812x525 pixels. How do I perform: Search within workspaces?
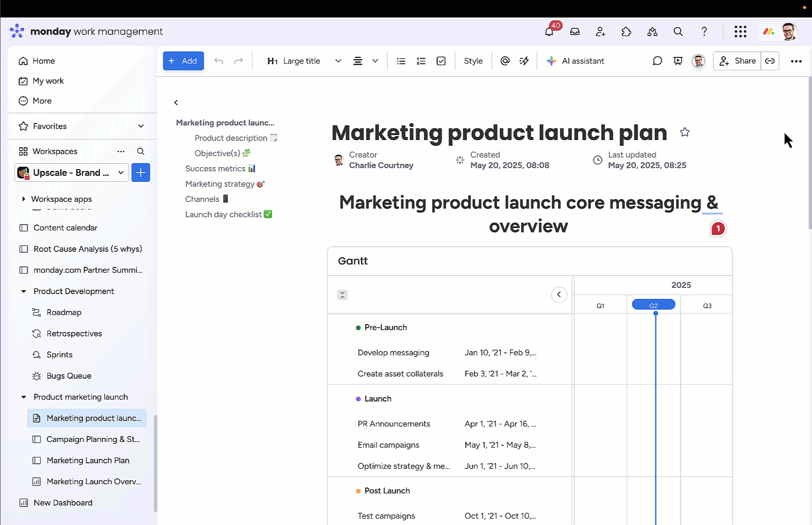coord(140,151)
